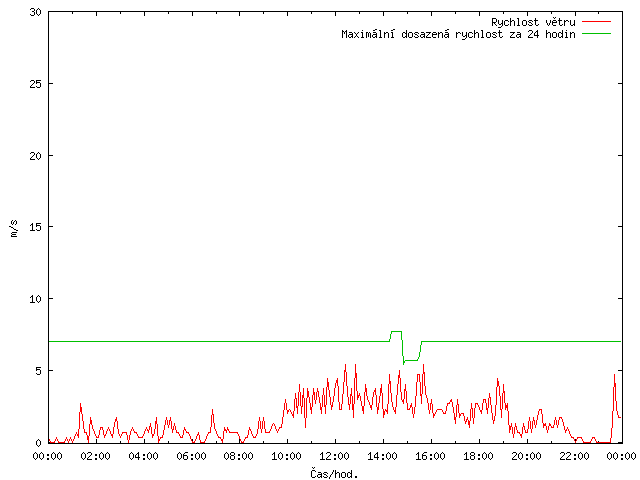Click the dip in the green max-speed line

tap(411, 360)
